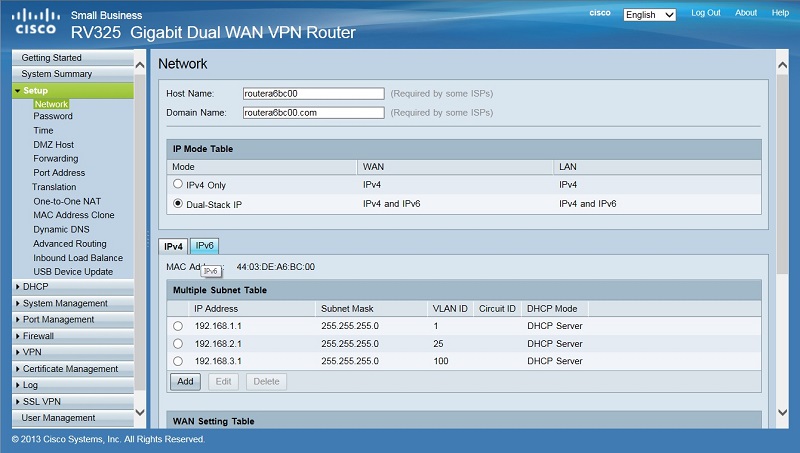Open the Advanced Routing item
Image resolution: width=800 pixels, height=453 pixels.
(70, 244)
